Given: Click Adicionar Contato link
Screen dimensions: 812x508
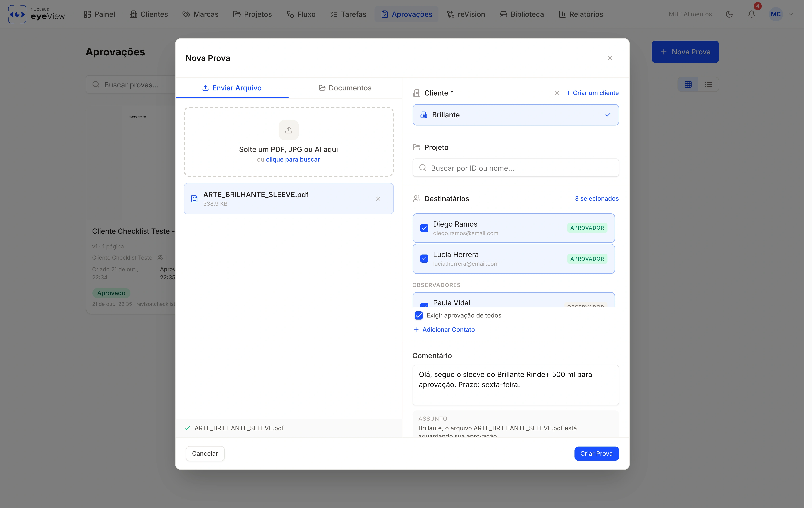Looking at the screenshot, I should (x=444, y=330).
